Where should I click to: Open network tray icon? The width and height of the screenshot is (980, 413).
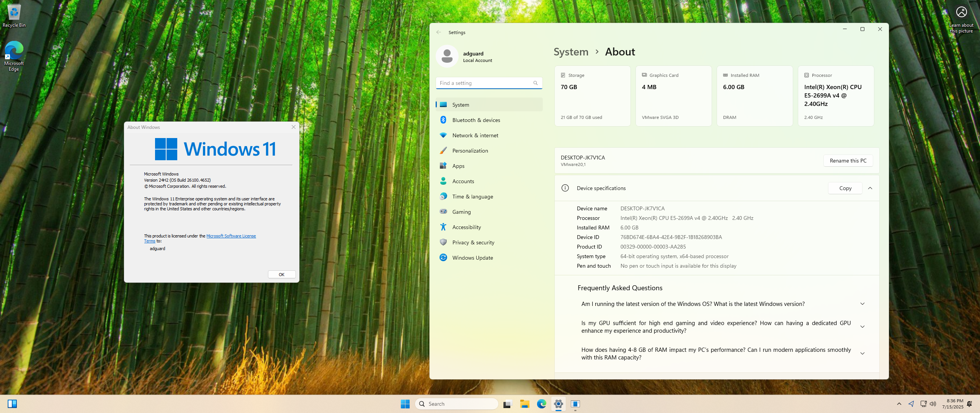(x=923, y=404)
